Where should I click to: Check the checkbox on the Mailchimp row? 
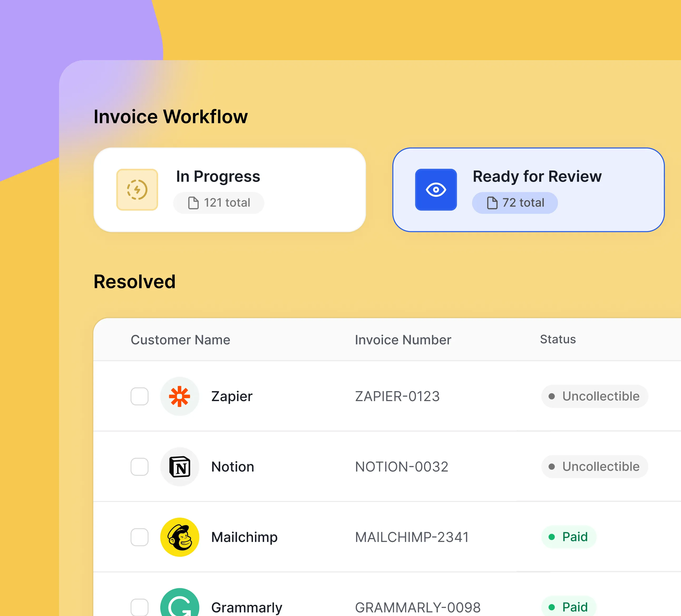point(139,537)
